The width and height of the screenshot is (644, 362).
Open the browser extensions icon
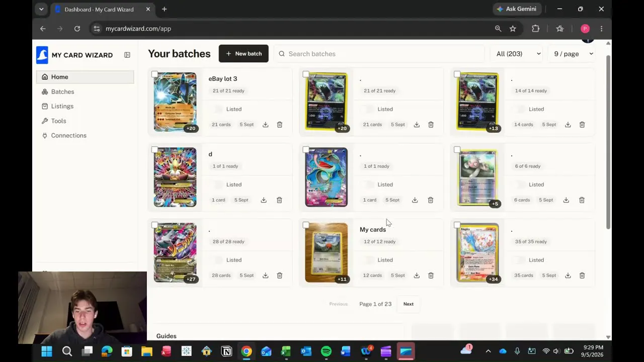535,29
